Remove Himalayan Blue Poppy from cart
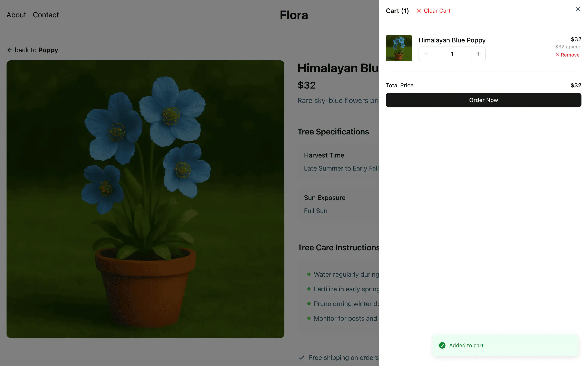The image size is (588, 366). [570, 55]
